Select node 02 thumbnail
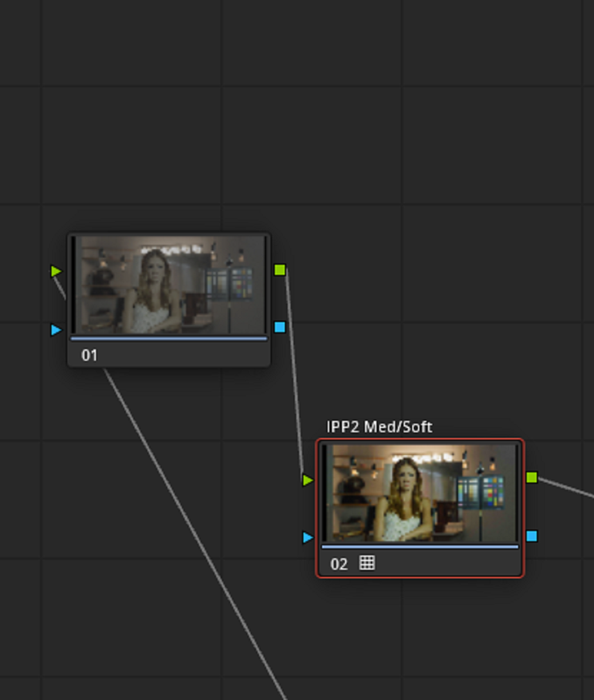594x700 pixels. [x=420, y=493]
